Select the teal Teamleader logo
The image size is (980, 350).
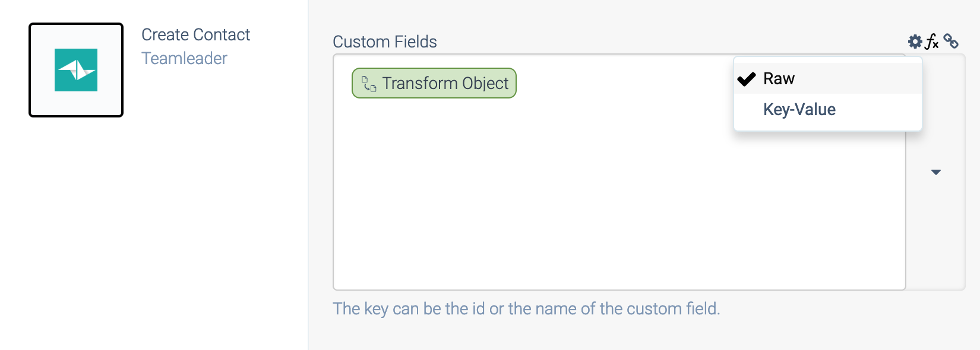(x=76, y=70)
